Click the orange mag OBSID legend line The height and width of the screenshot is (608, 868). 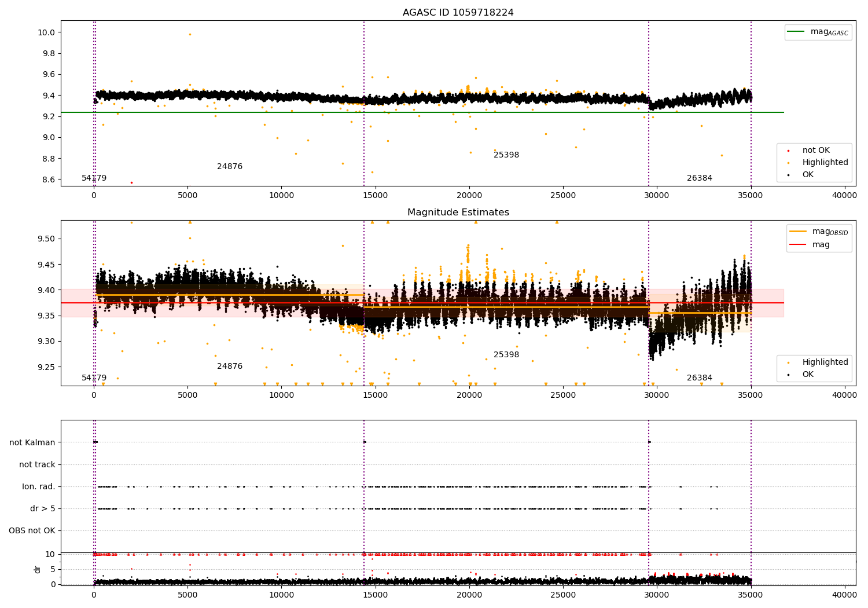click(x=798, y=232)
